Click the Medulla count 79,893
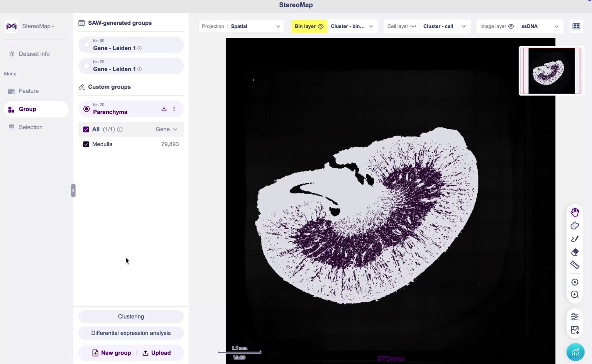 coord(170,144)
